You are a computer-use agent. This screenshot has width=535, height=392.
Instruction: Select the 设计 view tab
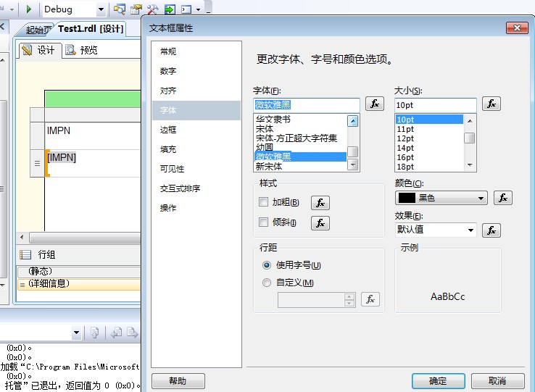(41, 51)
